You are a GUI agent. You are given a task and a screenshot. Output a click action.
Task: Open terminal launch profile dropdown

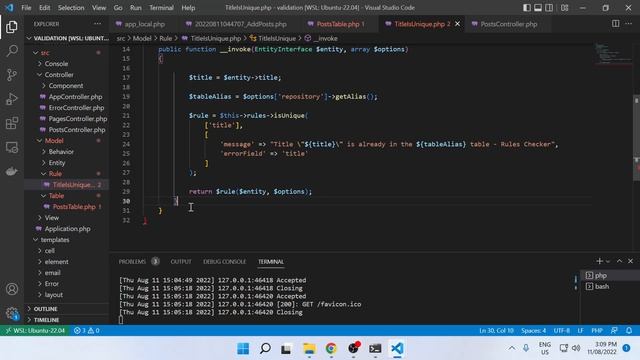(608, 261)
